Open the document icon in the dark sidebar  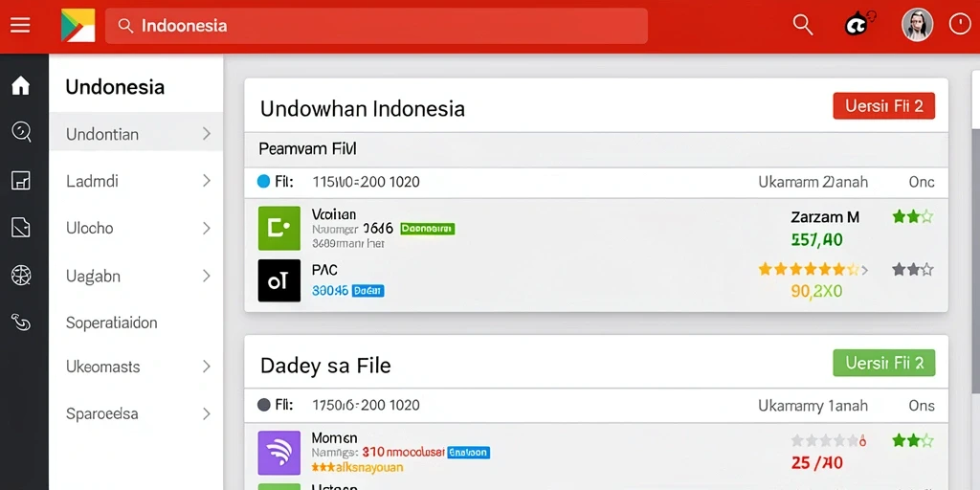(x=21, y=228)
